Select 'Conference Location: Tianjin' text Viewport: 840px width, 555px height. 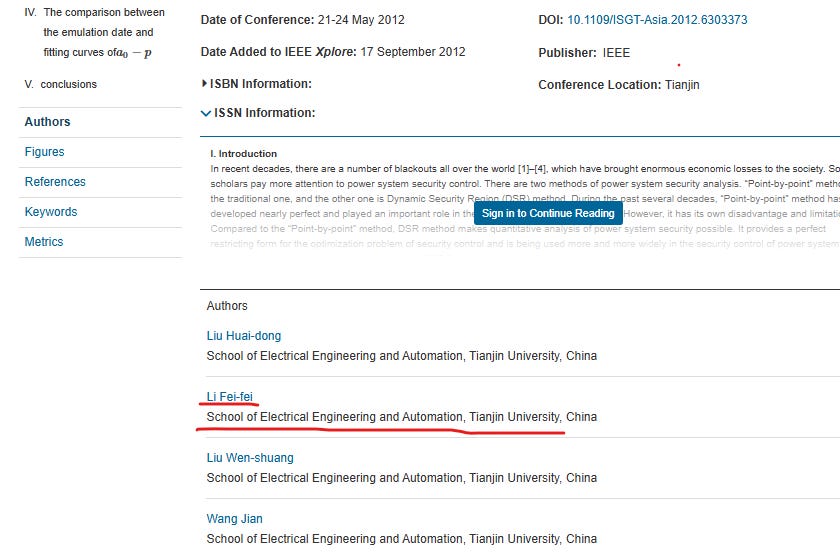619,85
